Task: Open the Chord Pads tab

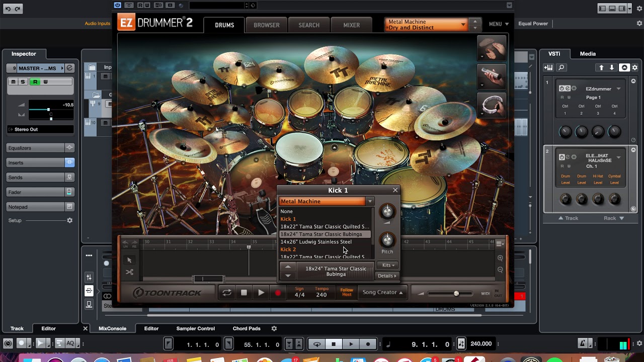Action: pos(247,328)
